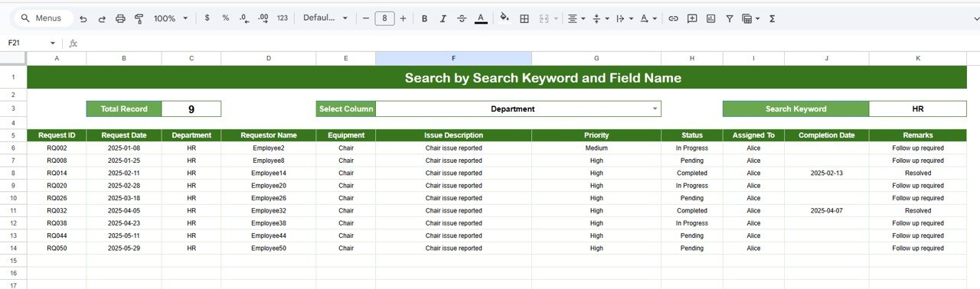This screenshot has height=289, width=980.
Task: Select cell Employee38
Action: coord(268,223)
